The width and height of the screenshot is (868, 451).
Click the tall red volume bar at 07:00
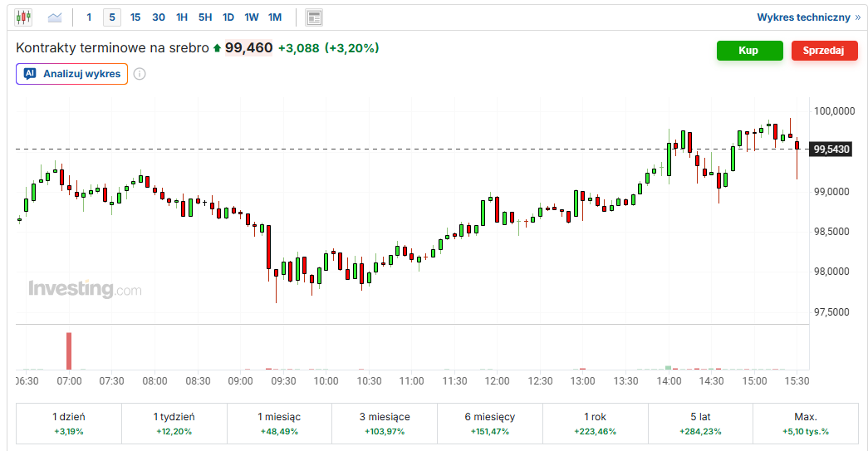(69, 351)
